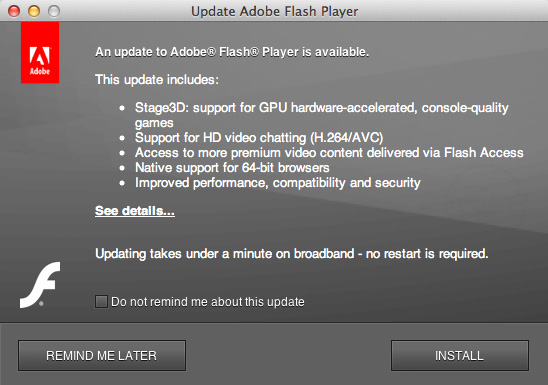The width and height of the screenshot is (548, 385).
Task: Click the red Adobe logo
Action: click(40, 53)
